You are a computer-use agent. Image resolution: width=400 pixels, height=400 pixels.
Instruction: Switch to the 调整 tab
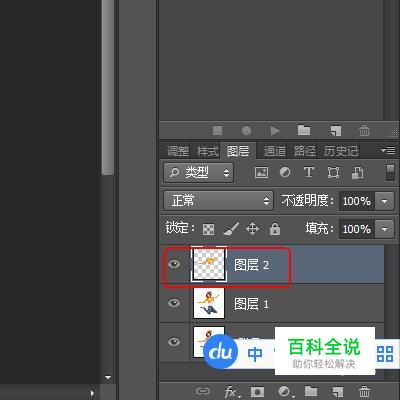[178, 151]
